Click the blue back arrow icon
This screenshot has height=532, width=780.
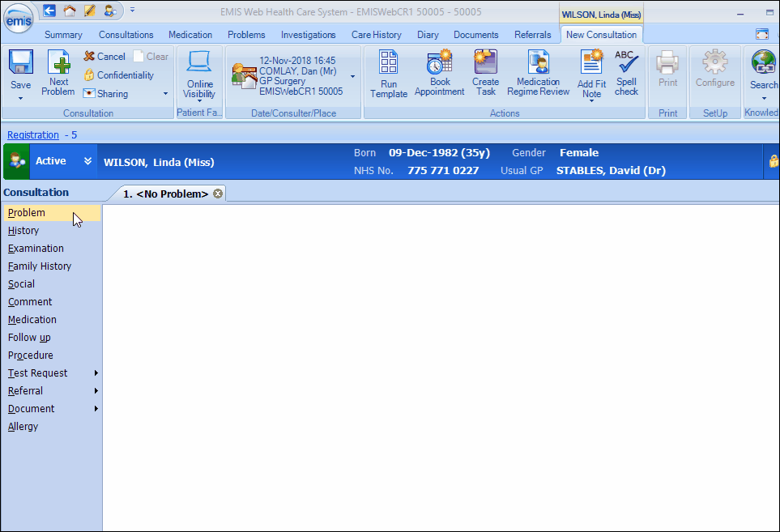tap(49, 10)
